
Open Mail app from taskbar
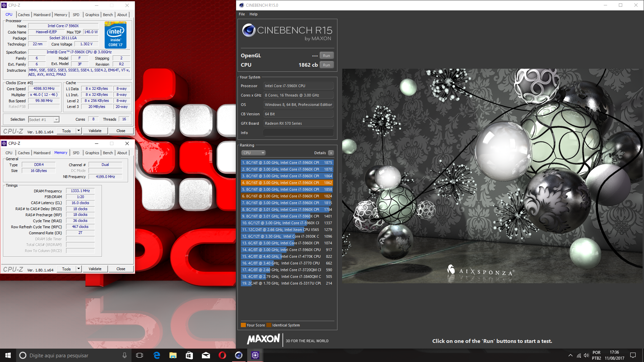coord(206,355)
